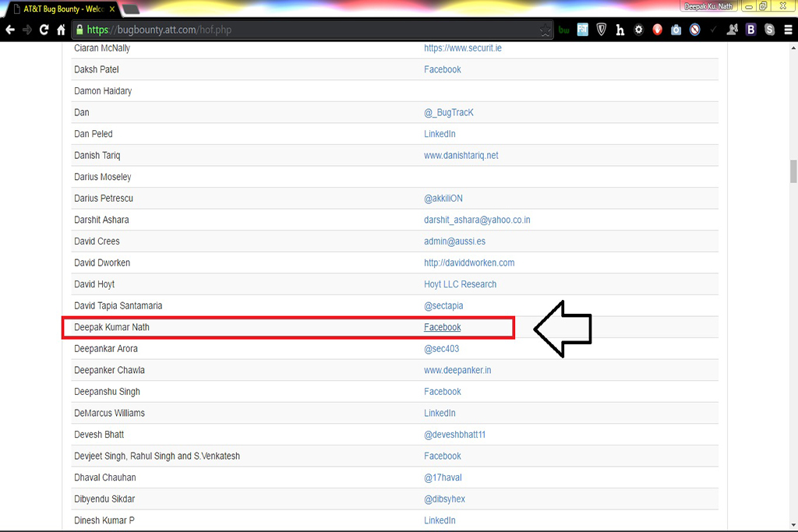Select the name 'Devesh Bhatt'
The image size is (798, 532).
pos(99,435)
